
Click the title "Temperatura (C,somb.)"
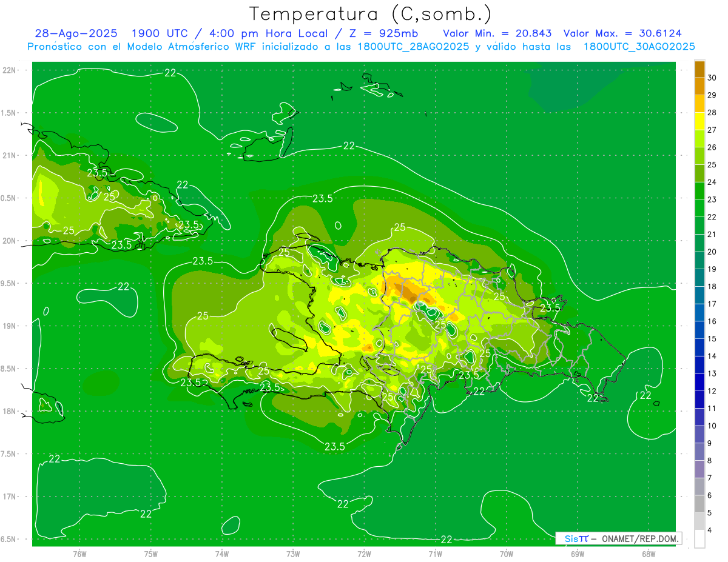click(370, 14)
